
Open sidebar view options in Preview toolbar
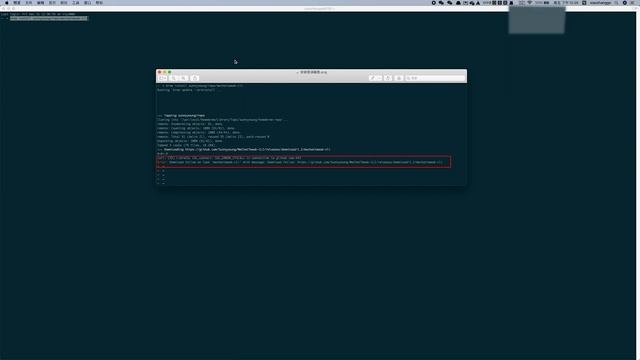click(162, 78)
